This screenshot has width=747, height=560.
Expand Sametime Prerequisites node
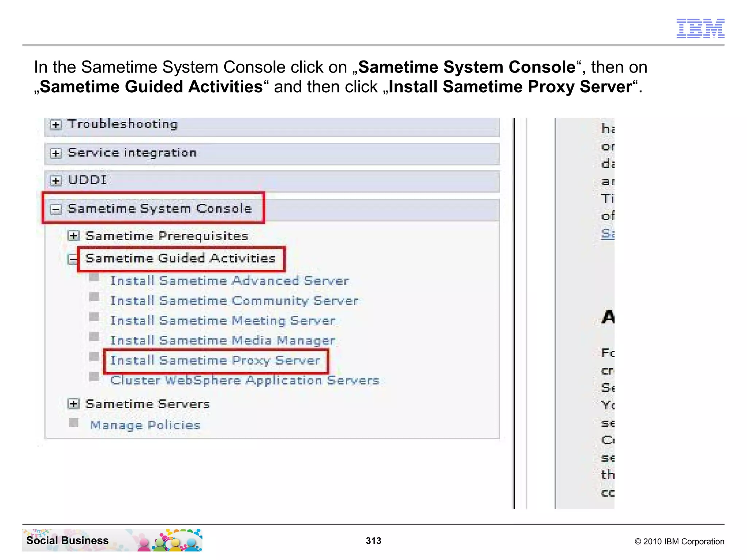pos(73,236)
